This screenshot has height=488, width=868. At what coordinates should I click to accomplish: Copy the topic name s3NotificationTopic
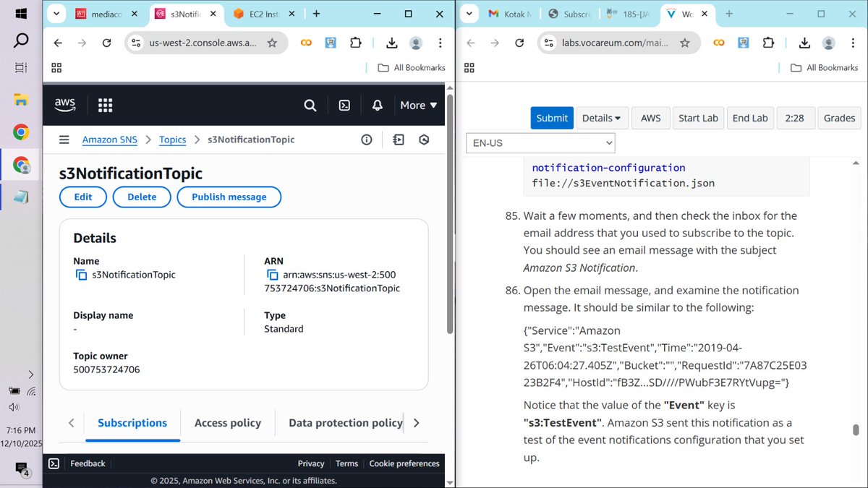(81, 275)
